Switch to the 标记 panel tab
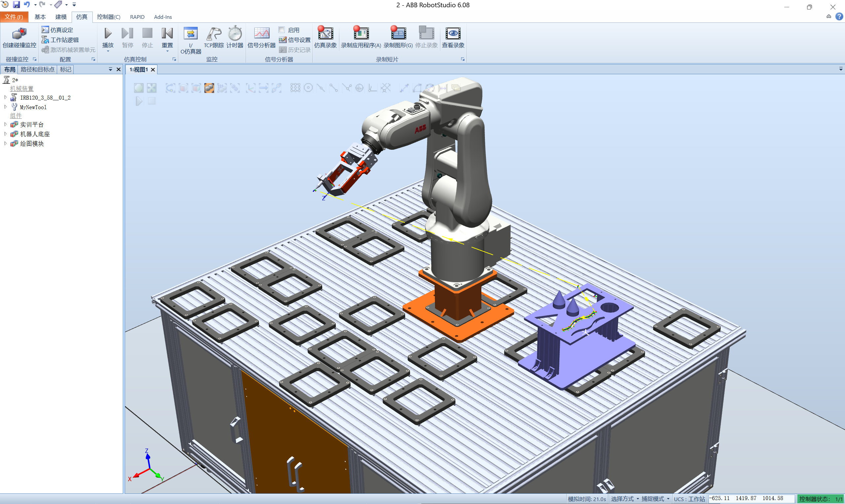845x504 pixels. click(66, 69)
